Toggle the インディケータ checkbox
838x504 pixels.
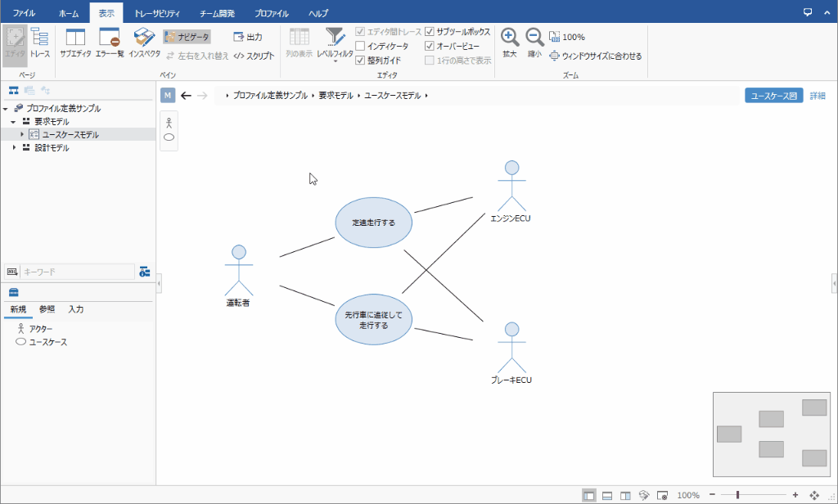click(361, 46)
